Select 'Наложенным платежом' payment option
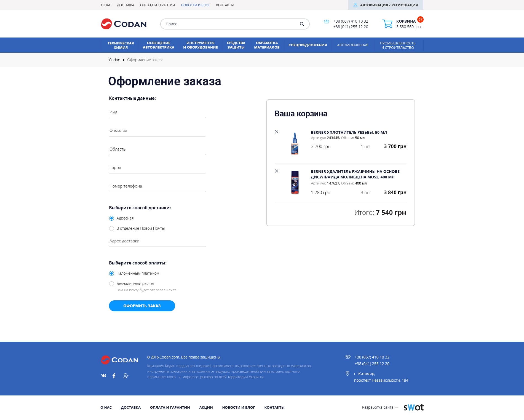Image resolution: width=524 pixels, height=420 pixels. [x=112, y=273]
